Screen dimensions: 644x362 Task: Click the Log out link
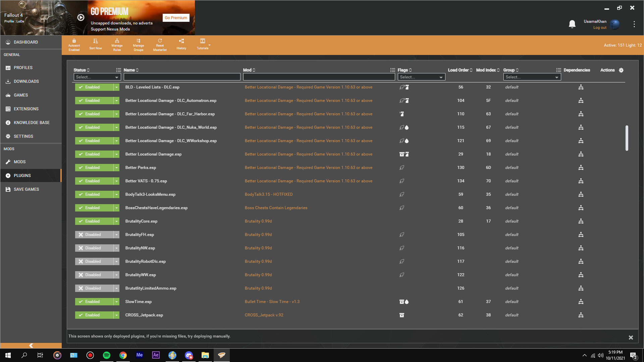click(x=600, y=28)
